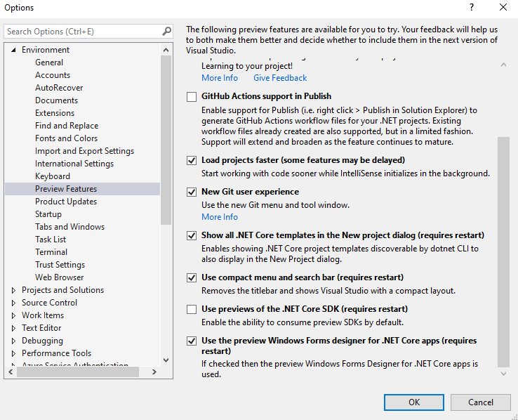Image resolution: width=518 pixels, height=420 pixels.
Task: Click the tree's horizontal scrollbar thumb
Action: click(x=78, y=372)
